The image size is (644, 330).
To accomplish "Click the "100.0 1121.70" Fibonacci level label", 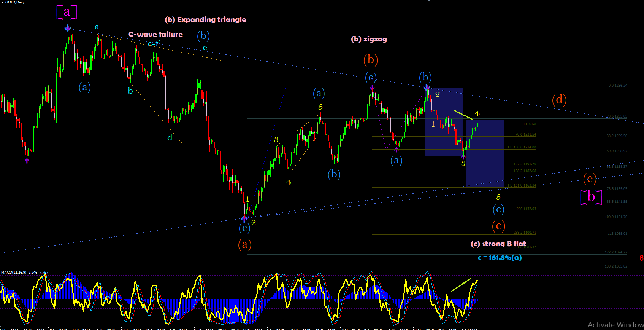I will [616, 217].
